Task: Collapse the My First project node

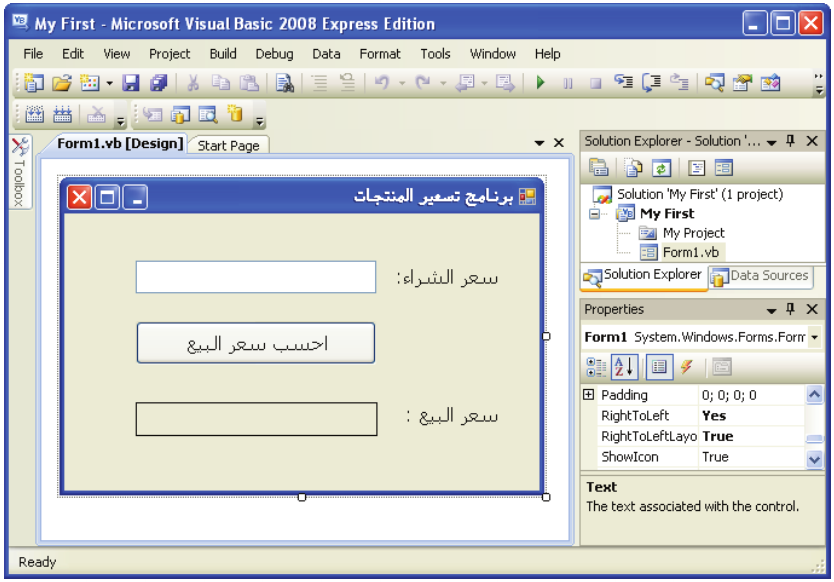Action: pyautogui.click(x=594, y=214)
